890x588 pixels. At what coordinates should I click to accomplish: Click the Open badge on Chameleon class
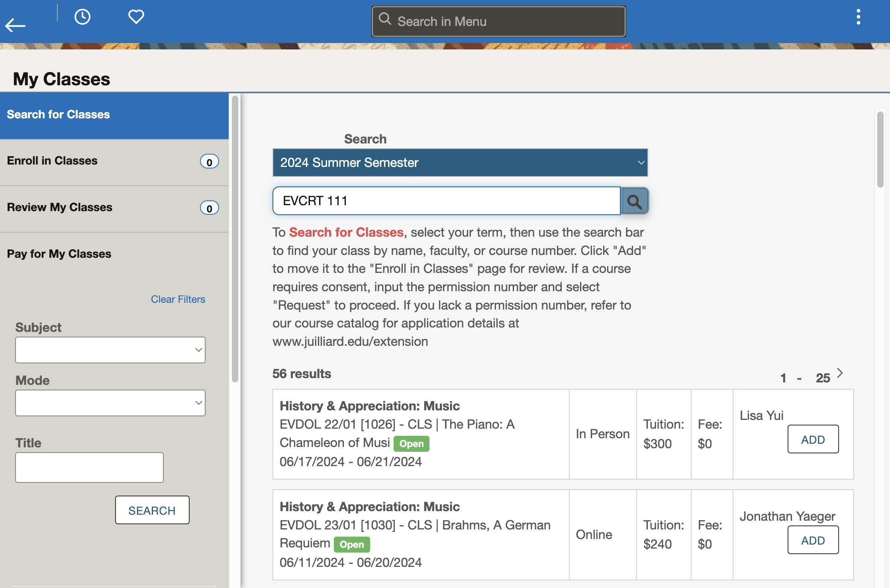[x=412, y=443]
